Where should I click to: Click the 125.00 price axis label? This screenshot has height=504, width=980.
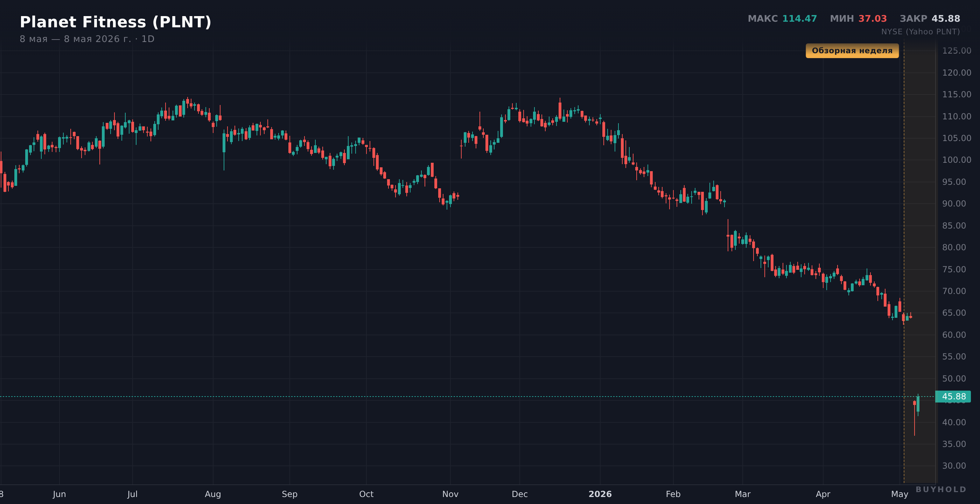(957, 51)
